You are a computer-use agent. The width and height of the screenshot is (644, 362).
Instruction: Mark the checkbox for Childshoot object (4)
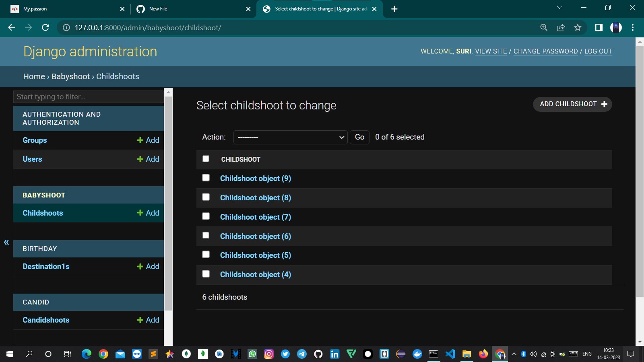(x=206, y=274)
